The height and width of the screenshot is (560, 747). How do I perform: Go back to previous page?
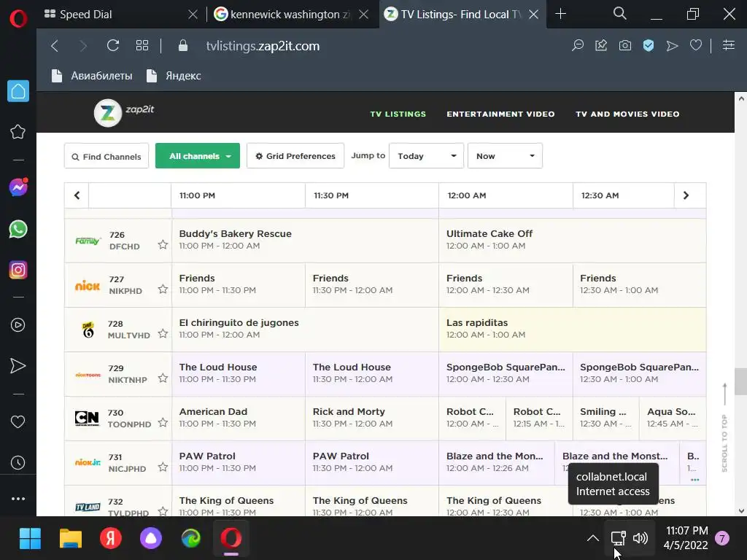tap(55, 46)
